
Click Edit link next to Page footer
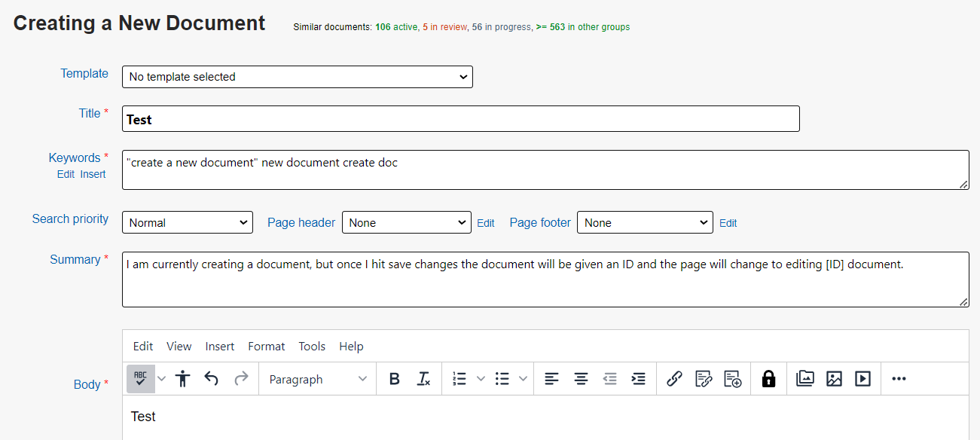728,223
